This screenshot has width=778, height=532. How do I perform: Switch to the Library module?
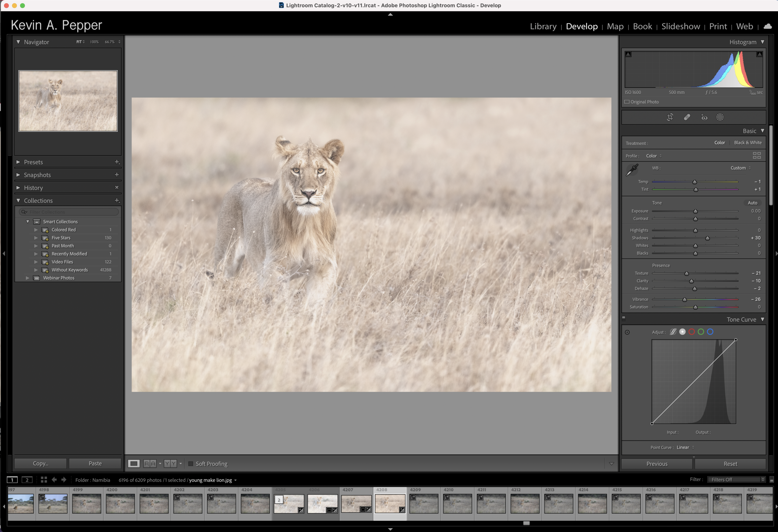click(x=543, y=26)
